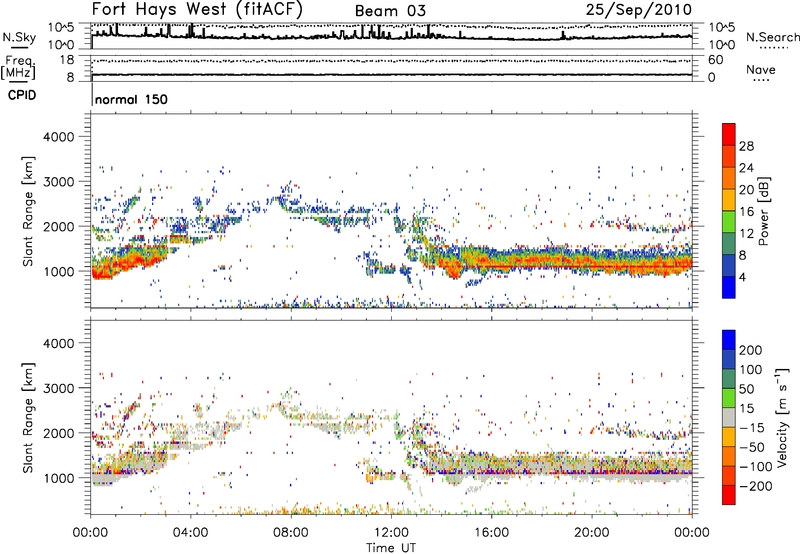Click the Freq. [MHz] axis label

(18, 67)
